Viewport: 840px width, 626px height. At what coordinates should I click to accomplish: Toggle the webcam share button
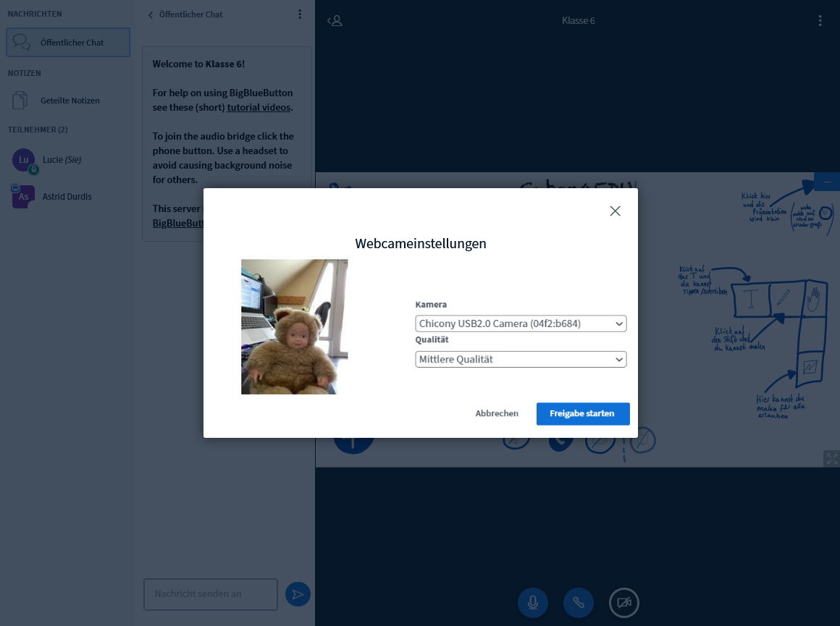pyautogui.click(x=623, y=602)
